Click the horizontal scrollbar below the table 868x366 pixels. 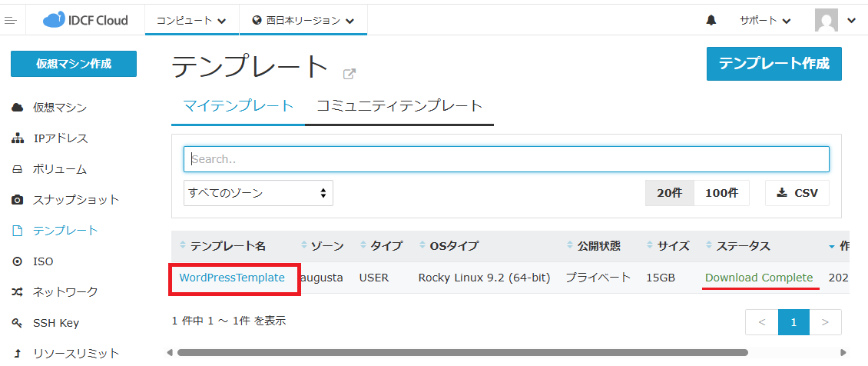[x=461, y=353]
